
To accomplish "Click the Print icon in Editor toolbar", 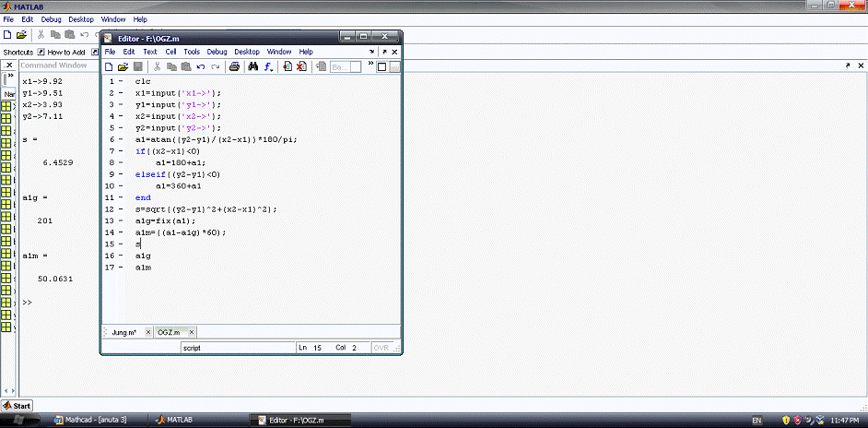I will tap(234, 66).
